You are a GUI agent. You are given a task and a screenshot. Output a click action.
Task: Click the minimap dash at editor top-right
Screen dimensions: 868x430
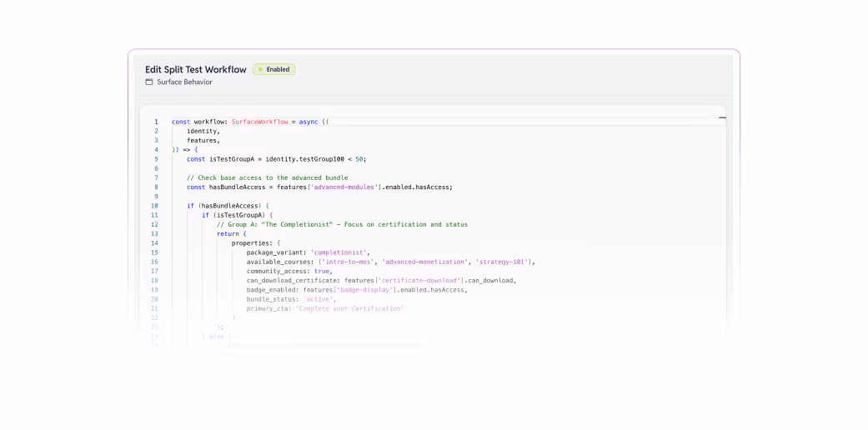pyautogui.click(x=722, y=117)
